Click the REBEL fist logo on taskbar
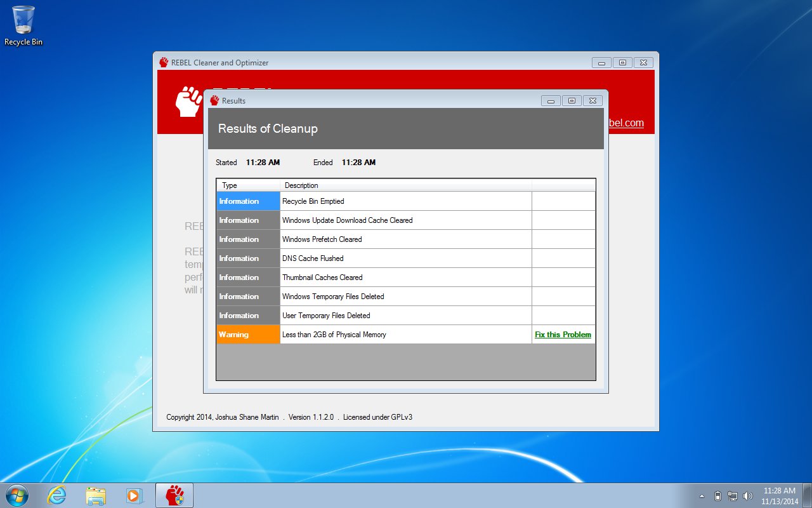This screenshot has width=812, height=508. click(x=173, y=495)
